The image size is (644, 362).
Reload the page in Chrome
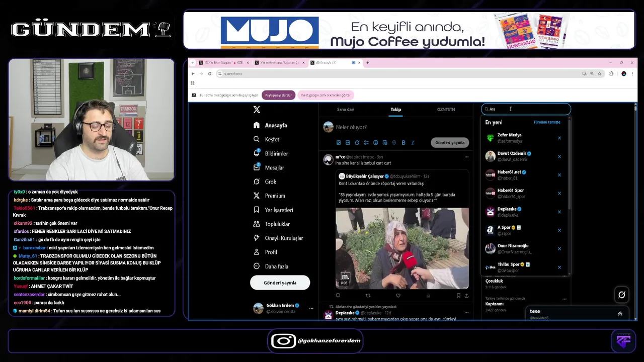coord(210,74)
